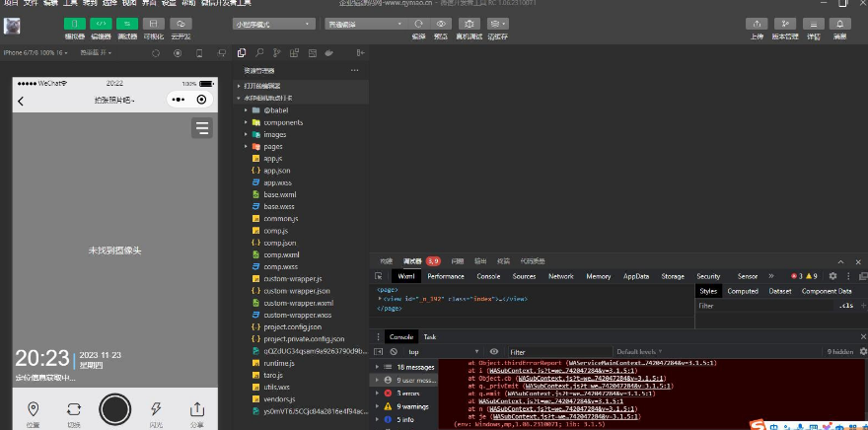Switch to the Computed styles tab
The height and width of the screenshot is (430, 868).
tap(742, 291)
